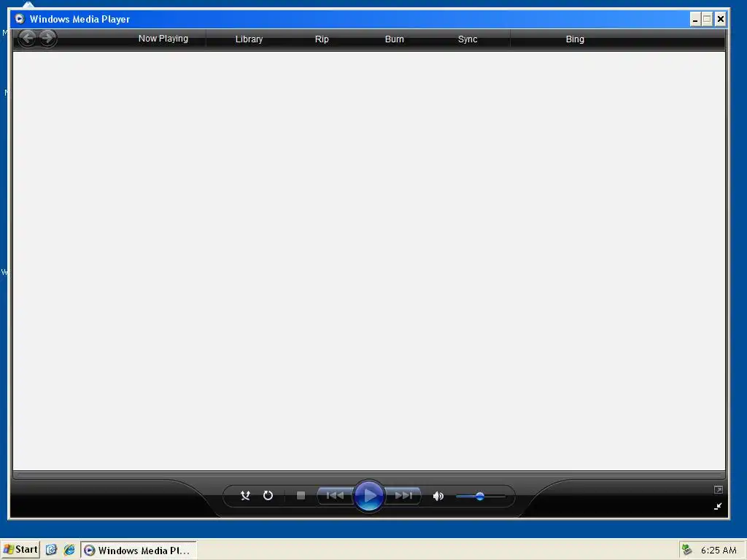The height and width of the screenshot is (560, 747).
Task: Switch to the Library tab
Action: [x=249, y=39]
